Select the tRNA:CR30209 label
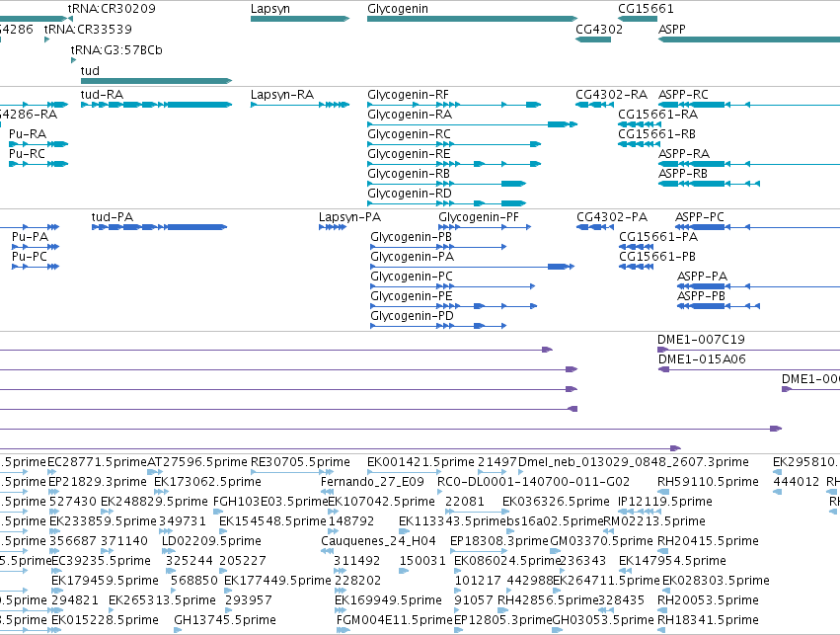 (x=112, y=9)
